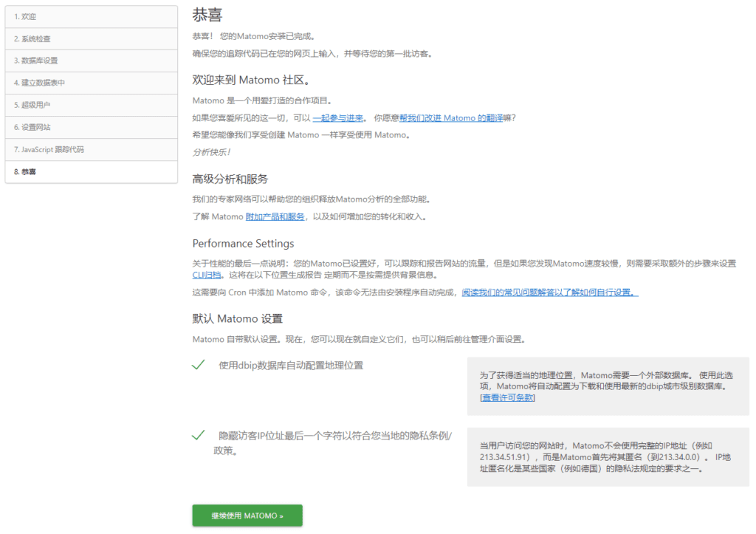756x534 pixels.
Task: Click the geolocation database info panel
Action: click(605, 387)
